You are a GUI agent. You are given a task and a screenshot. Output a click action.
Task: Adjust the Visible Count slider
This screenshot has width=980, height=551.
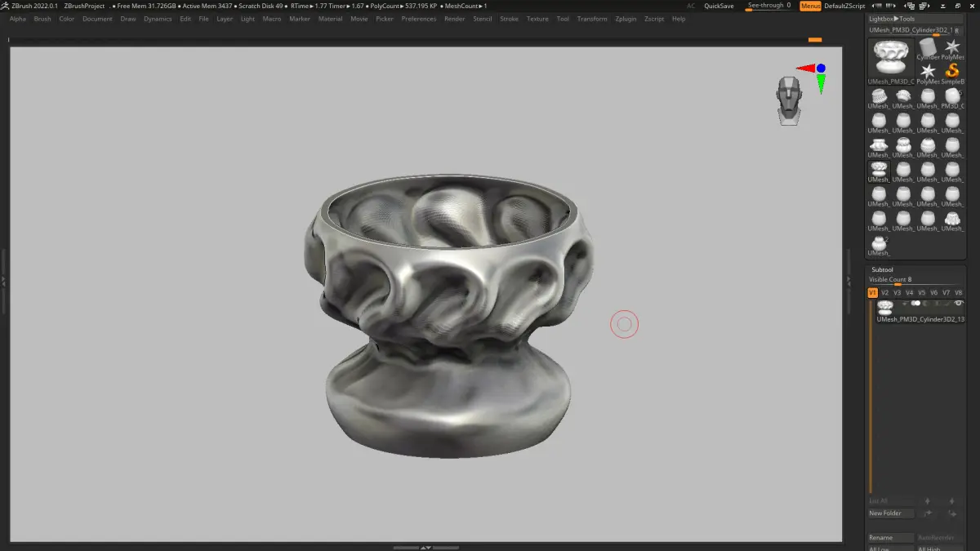915,281
